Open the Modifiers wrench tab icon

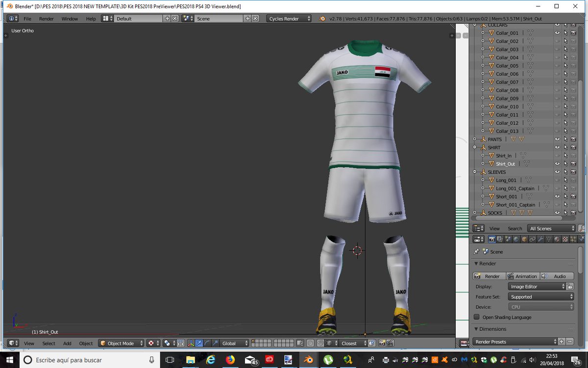(540, 239)
